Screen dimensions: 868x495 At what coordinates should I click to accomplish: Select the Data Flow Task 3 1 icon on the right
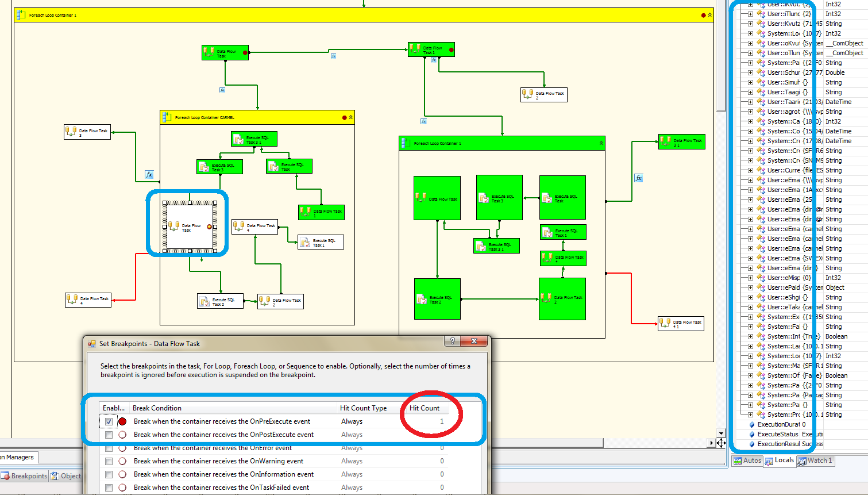[681, 141]
